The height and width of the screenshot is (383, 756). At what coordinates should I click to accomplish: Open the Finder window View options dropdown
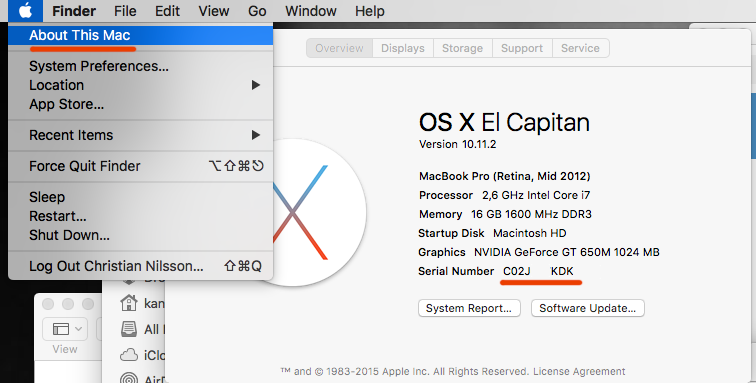pos(65,329)
